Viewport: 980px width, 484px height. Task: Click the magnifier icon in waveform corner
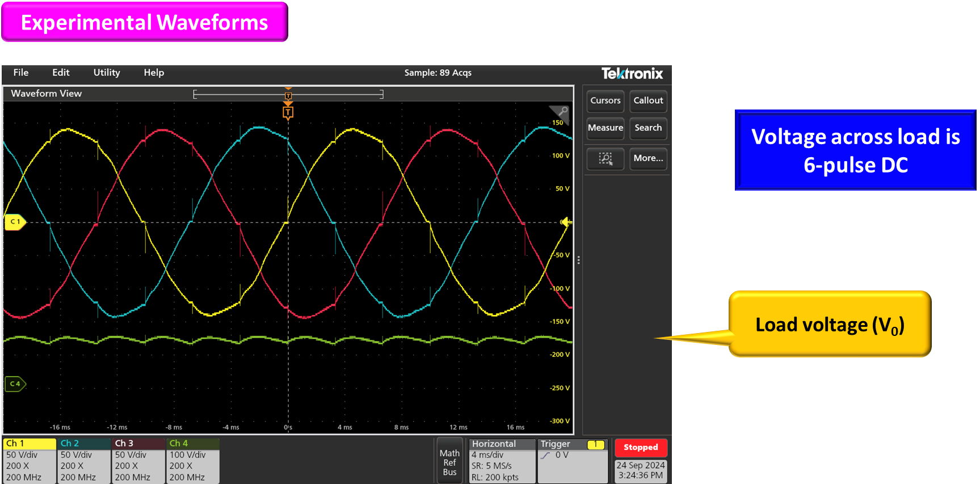click(561, 112)
